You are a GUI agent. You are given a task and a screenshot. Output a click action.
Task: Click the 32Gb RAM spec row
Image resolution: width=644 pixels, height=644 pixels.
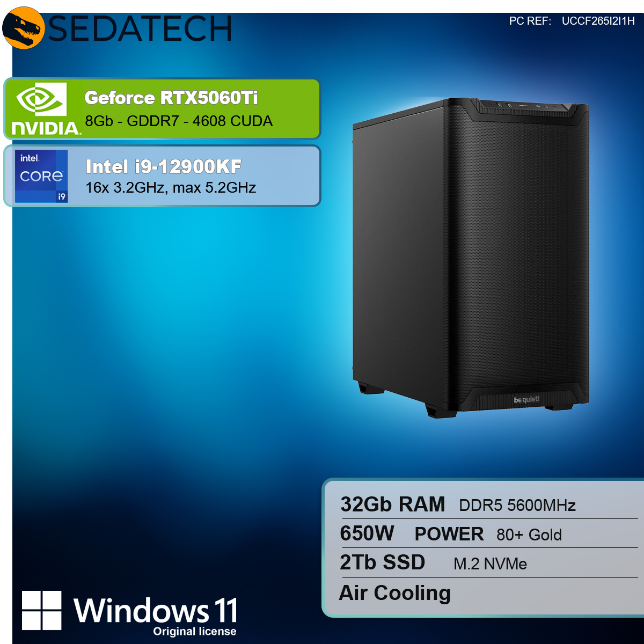pyautogui.click(x=488, y=504)
